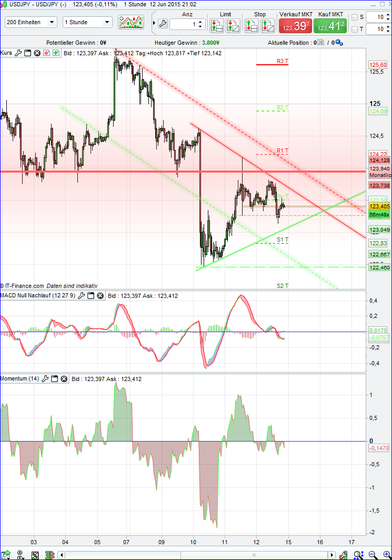392x560 pixels.
Task: Click the Verkauf MKT sell button
Action: click(x=296, y=26)
